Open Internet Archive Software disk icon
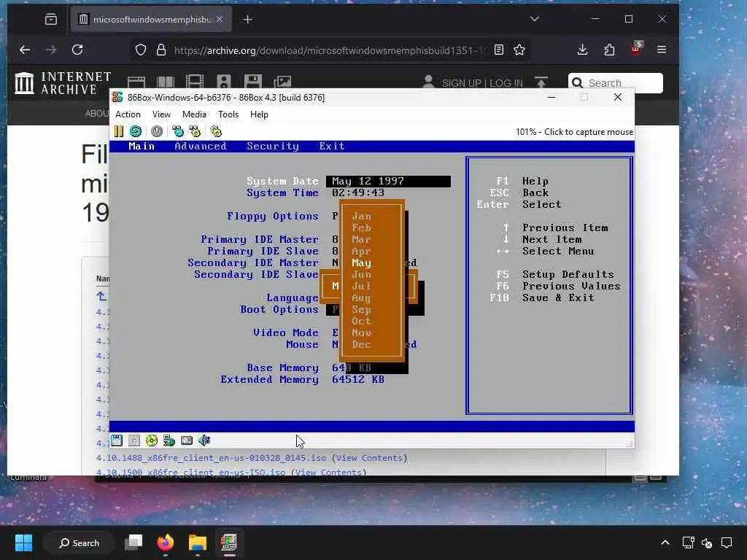The width and height of the screenshot is (747, 560). click(253, 82)
